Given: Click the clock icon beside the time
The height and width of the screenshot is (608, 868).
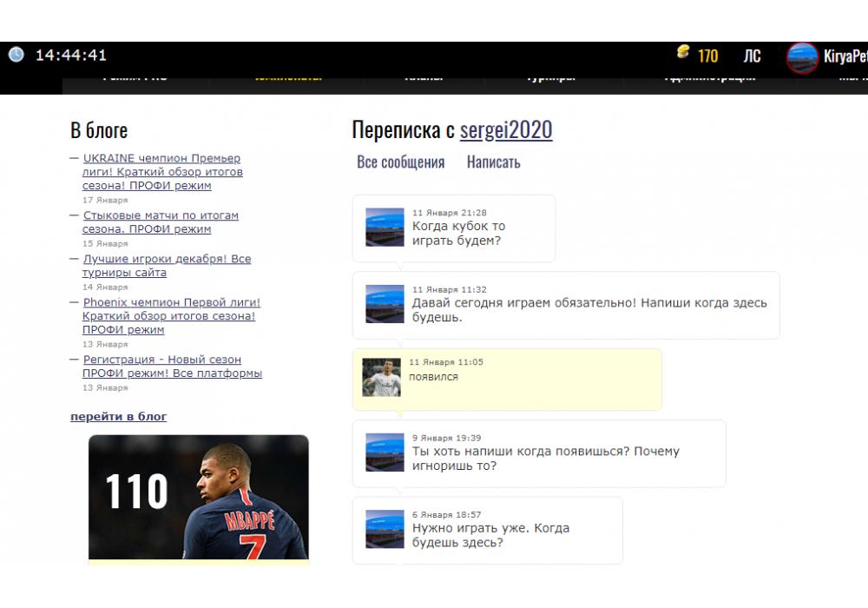Looking at the screenshot, I should (x=16, y=55).
